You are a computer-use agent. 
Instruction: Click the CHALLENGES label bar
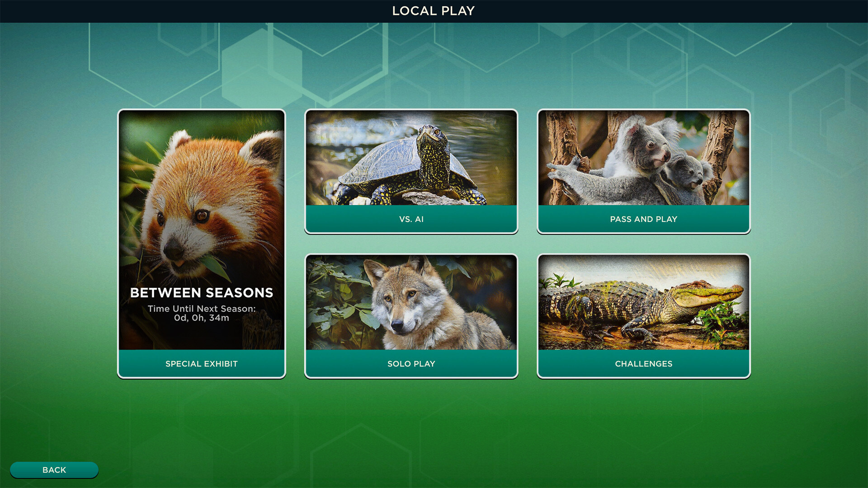pyautogui.click(x=644, y=364)
